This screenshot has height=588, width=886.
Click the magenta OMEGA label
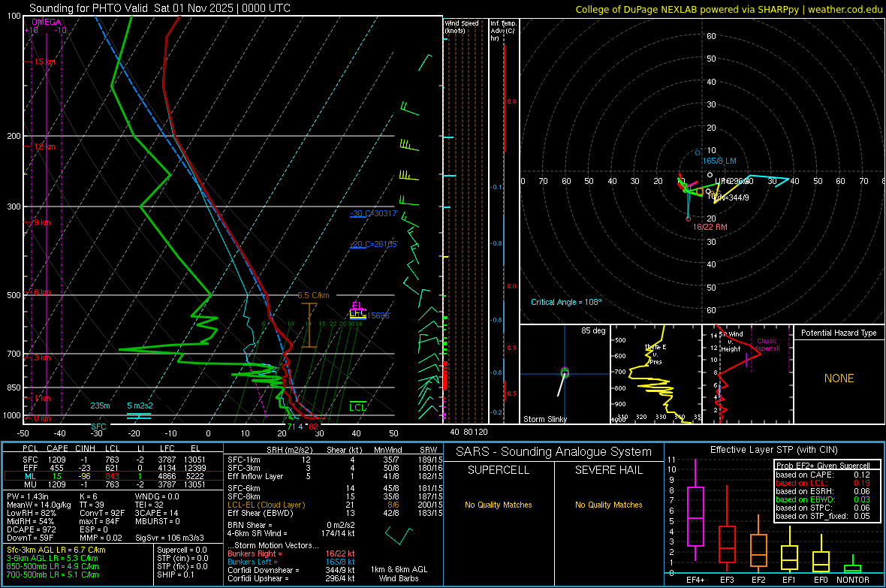[x=47, y=22]
